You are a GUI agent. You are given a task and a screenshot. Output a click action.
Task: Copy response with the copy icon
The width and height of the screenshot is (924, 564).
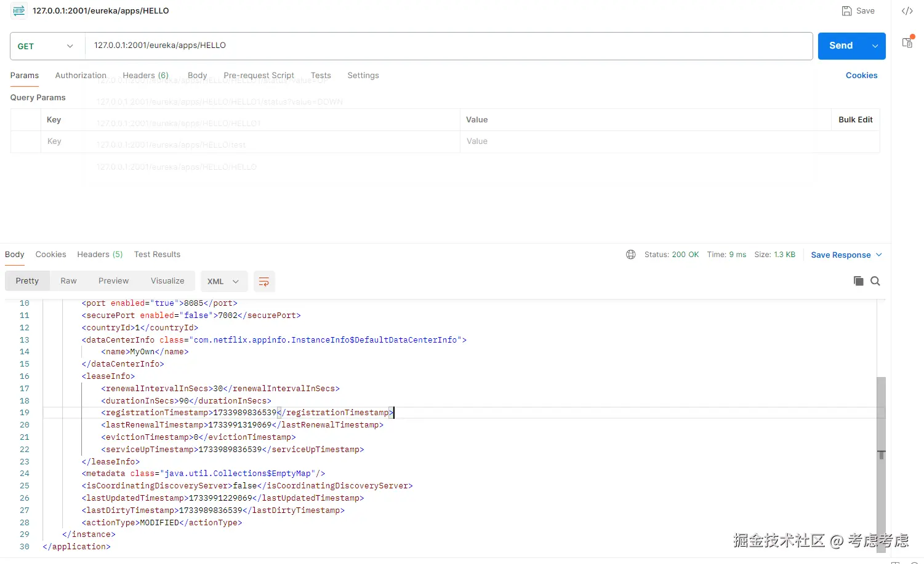[x=858, y=281]
